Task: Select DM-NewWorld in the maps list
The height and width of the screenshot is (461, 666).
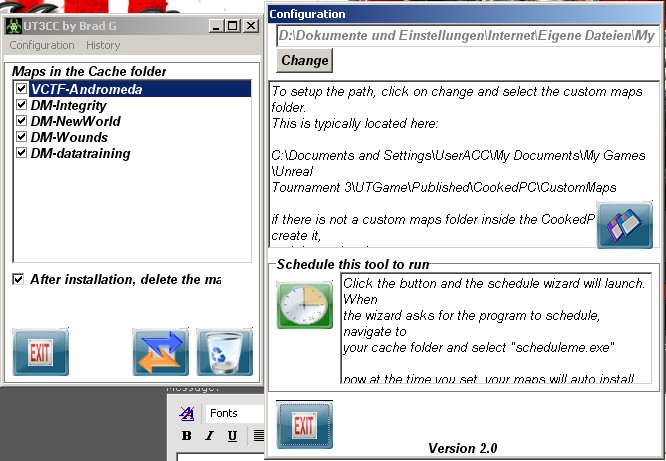Action: 75,121
